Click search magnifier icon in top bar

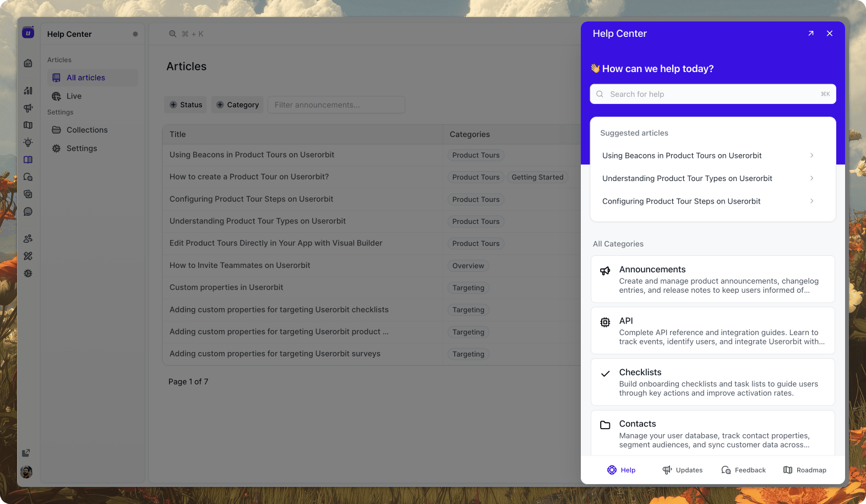172,34
